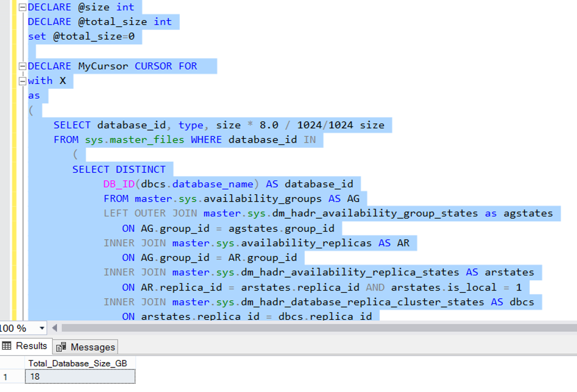This screenshot has height=392, width=577.
Task: Click the horizontal scrollbar left arrow
Action: point(54,328)
